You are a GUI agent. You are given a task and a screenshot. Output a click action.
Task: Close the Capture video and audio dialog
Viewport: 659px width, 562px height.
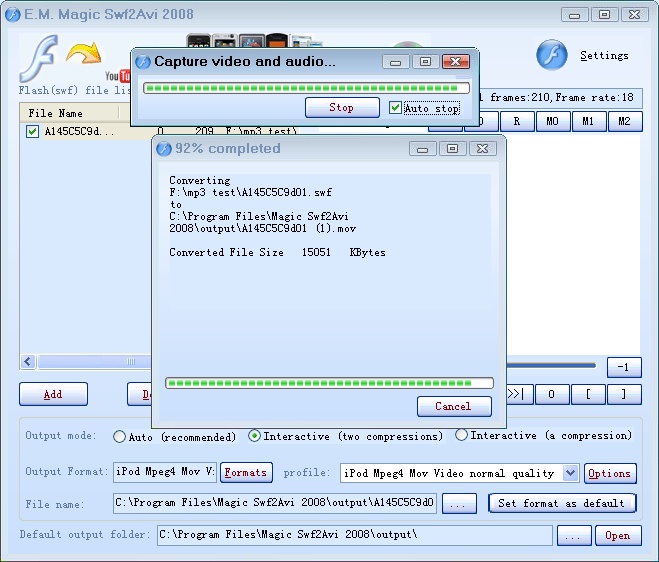pyautogui.click(x=456, y=62)
